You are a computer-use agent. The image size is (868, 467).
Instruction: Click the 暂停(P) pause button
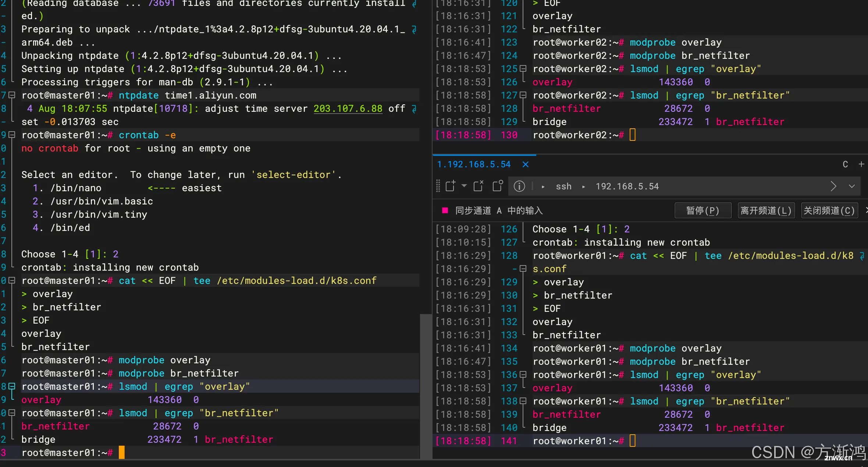702,210
